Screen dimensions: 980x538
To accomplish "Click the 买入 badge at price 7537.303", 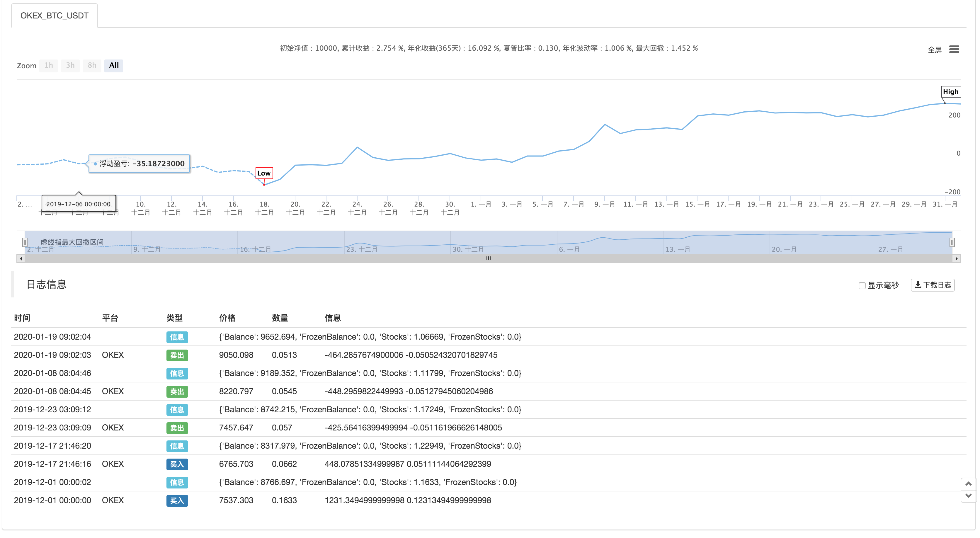I will pyautogui.click(x=177, y=500).
